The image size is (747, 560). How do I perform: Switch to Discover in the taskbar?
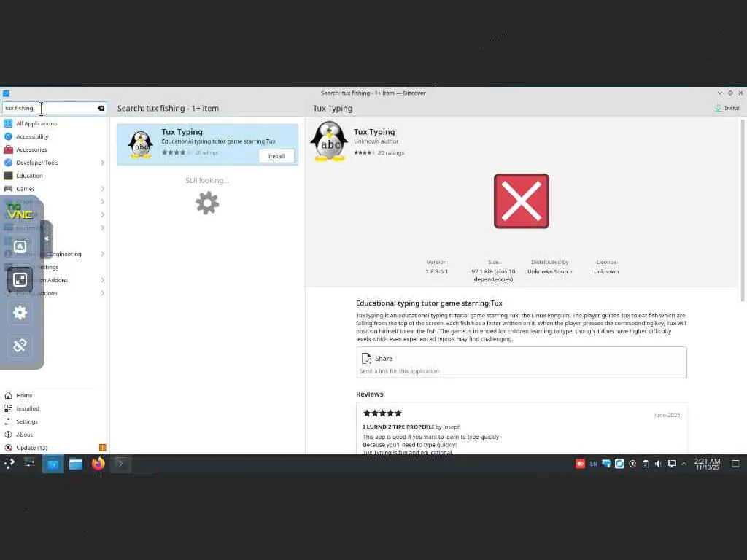53,464
